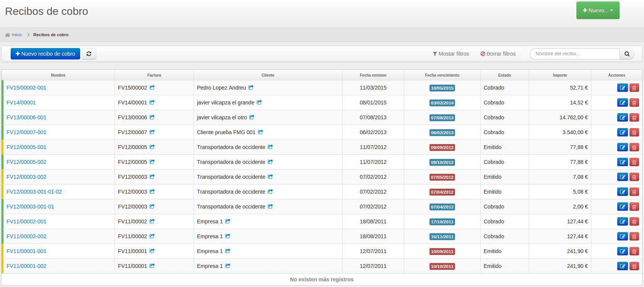Open the Nuevo... dropdown button

(598, 10)
